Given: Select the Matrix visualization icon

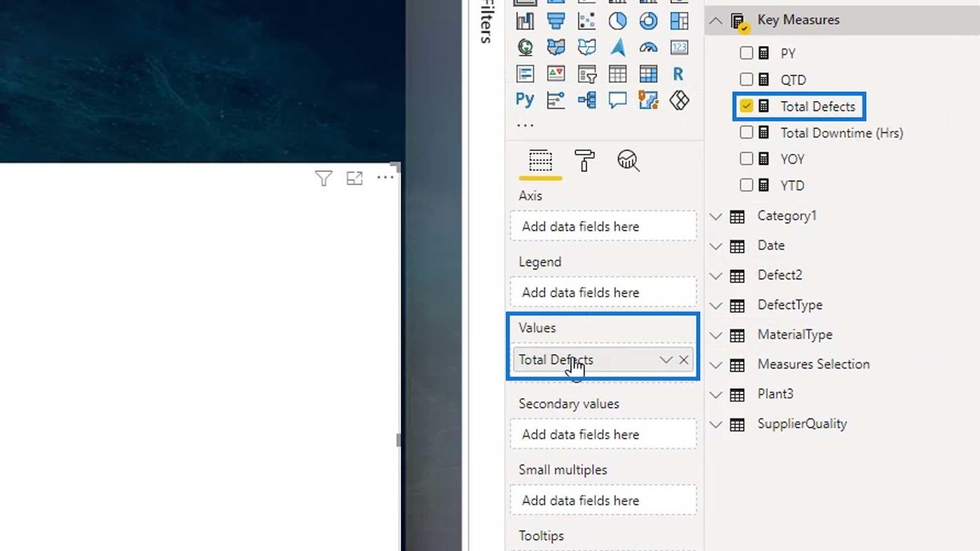Looking at the screenshot, I should (x=648, y=73).
